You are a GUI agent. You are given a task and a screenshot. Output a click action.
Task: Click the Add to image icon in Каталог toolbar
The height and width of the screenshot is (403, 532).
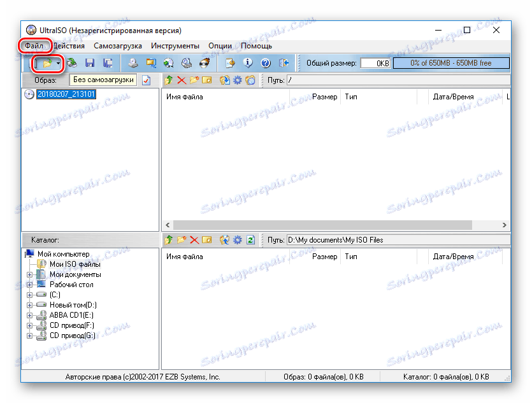coord(224,240)
